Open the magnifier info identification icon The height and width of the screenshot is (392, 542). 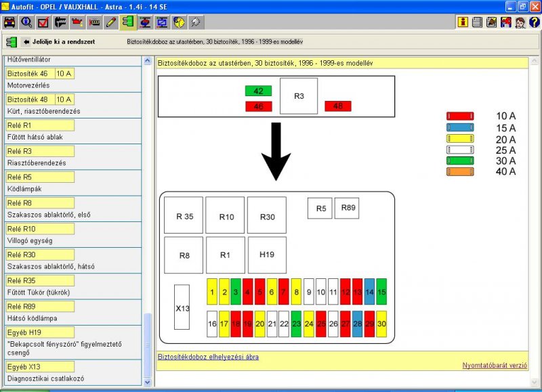click(26, 22)
